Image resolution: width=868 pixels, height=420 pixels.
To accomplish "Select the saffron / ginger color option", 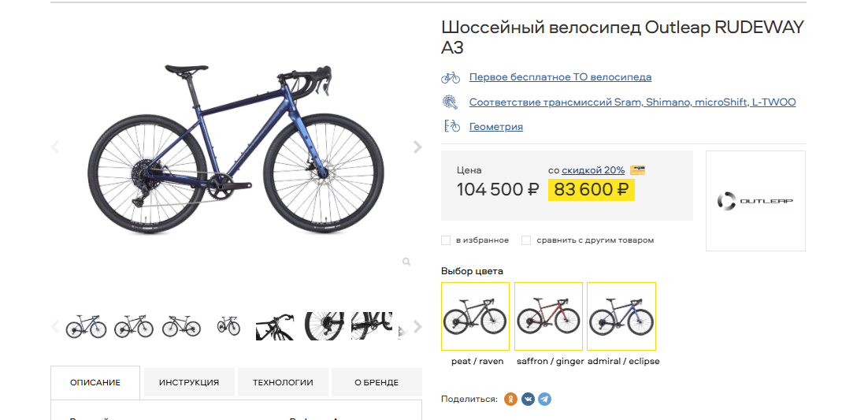I will (x=548, y=316).
